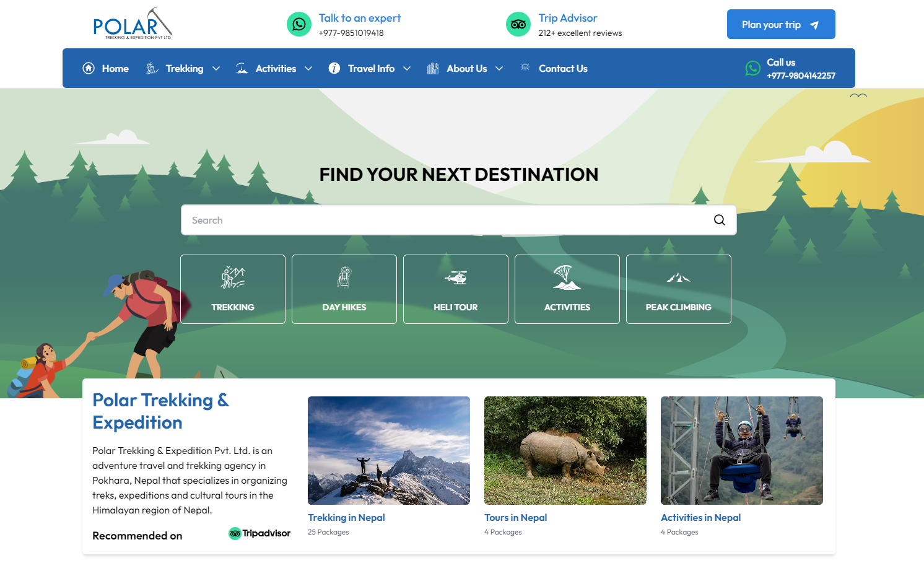Select Contact Us in the navigation bar

pyautogui.click(x=563, y=68)
